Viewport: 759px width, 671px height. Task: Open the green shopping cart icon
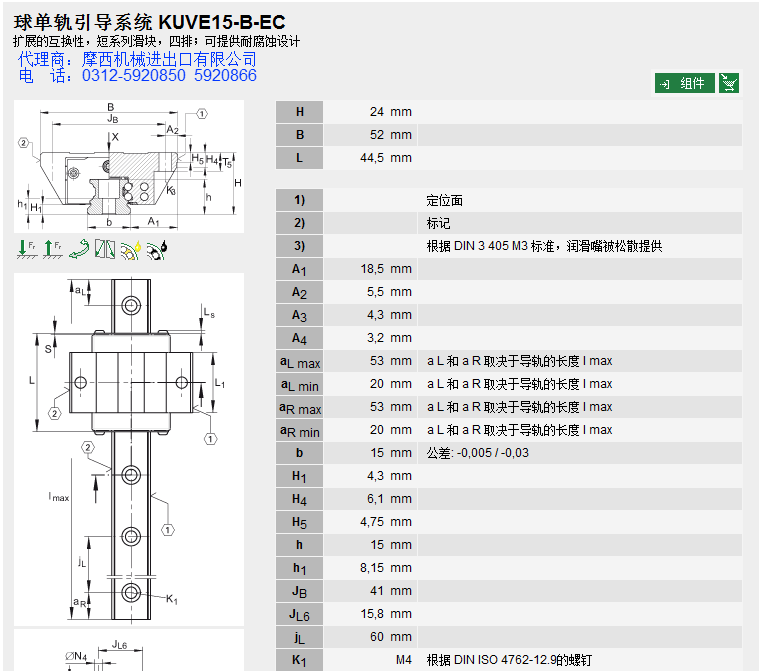coord(729,83)
